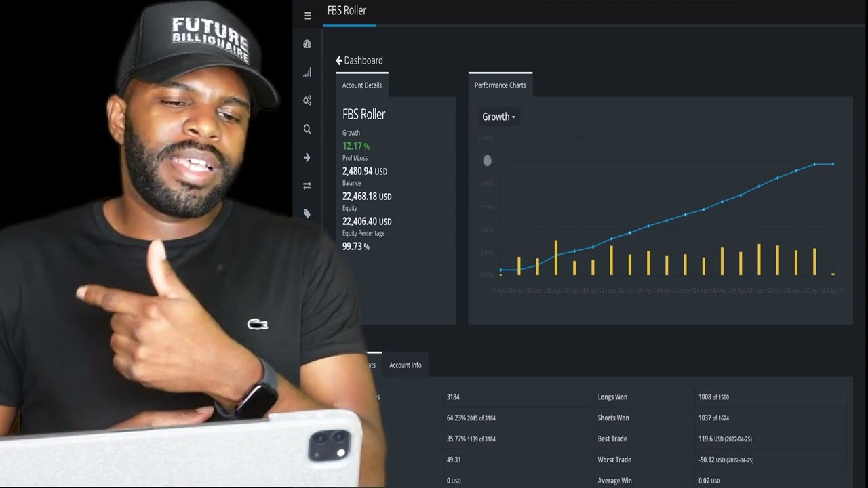Viewport: 868px width, 488px height.
Task: Click the 12.17 % growth value
Action: [356, 146]
